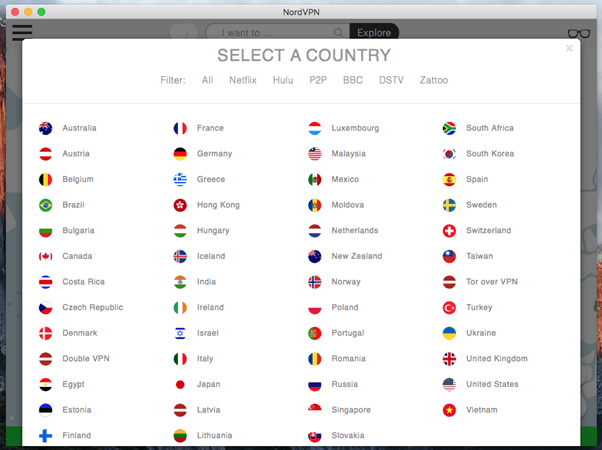The height and width of the screenshot is (450, 602).
Task: Choose United States from the list
Action: tap(492, 384)
